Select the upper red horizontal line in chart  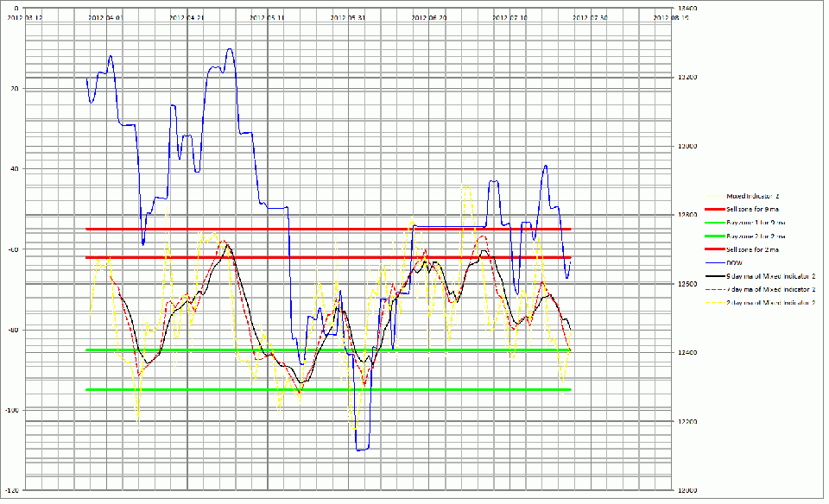[328, 229]
